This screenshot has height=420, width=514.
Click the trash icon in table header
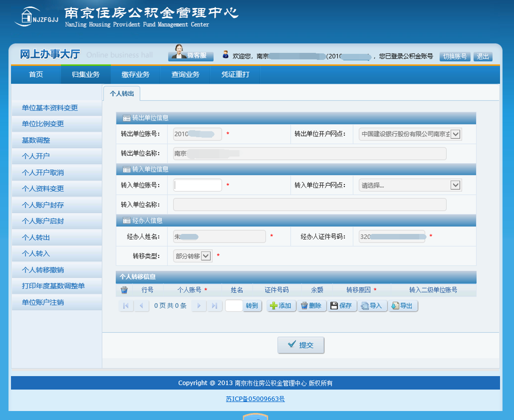point(124,290)
